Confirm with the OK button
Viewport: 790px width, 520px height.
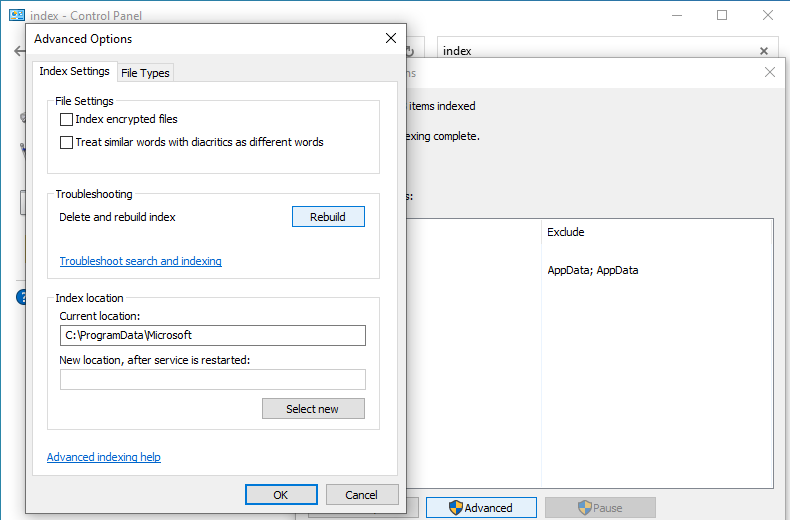tap(281, 494)
